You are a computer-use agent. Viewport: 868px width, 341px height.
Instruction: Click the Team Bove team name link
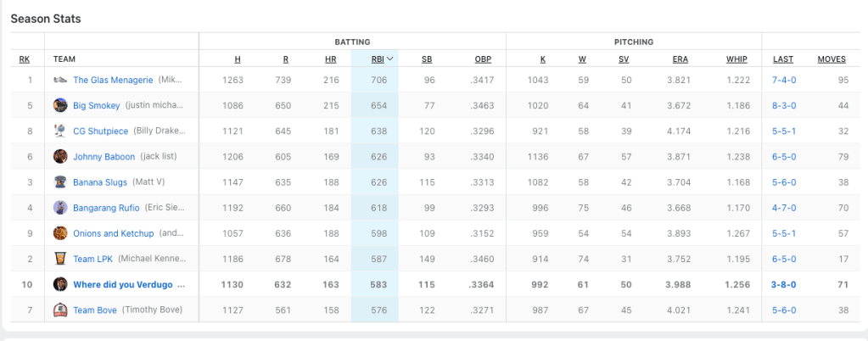coord(95,310)
